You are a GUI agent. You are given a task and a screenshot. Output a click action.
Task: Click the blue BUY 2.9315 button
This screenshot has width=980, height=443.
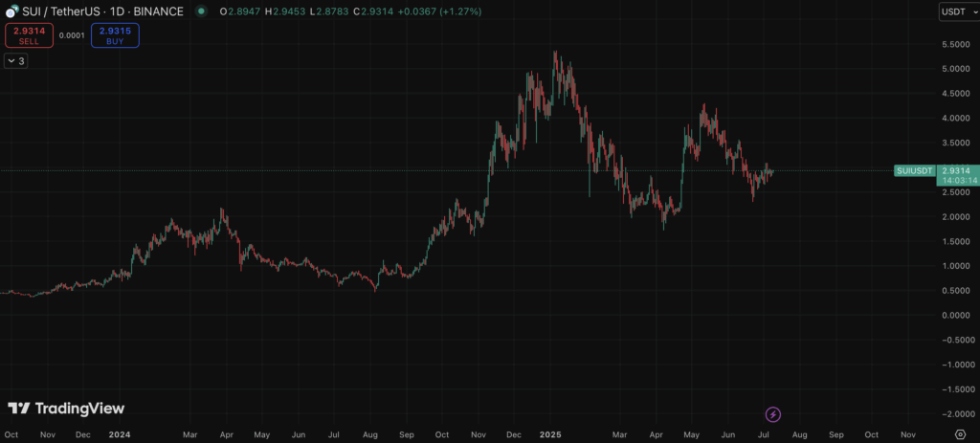[115, 35]
